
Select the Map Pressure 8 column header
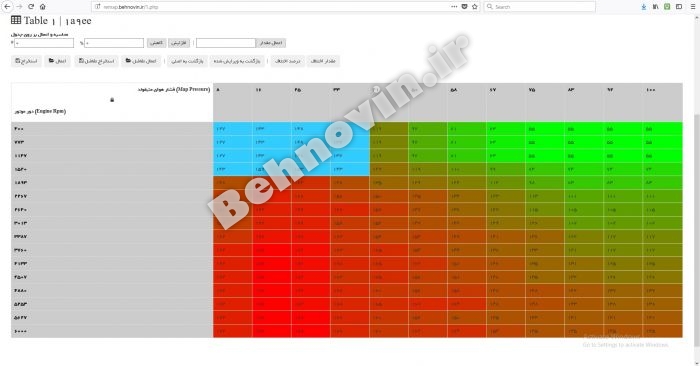pos(233,102)
